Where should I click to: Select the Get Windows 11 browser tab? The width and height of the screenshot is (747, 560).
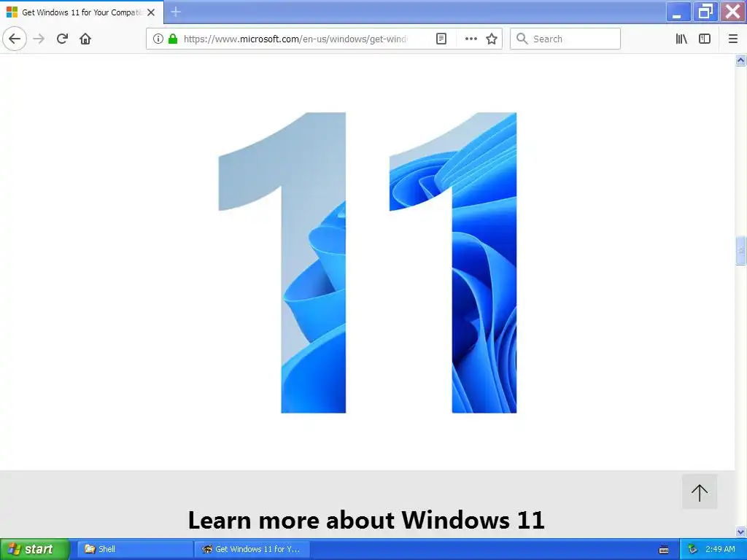82,12
